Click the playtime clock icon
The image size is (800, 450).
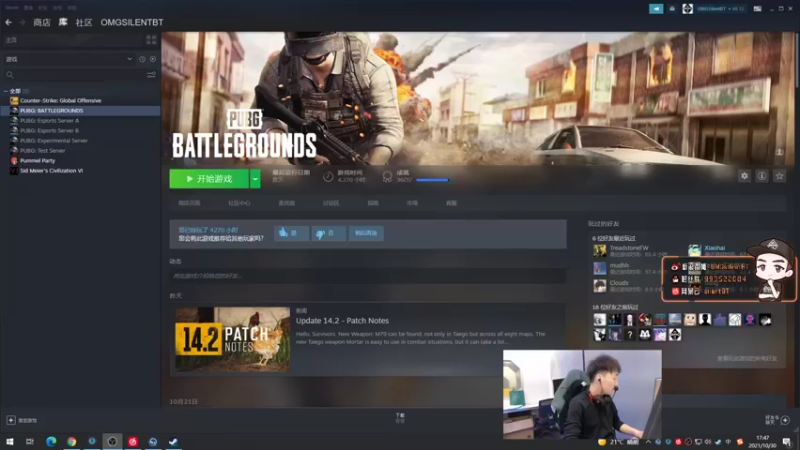[328, 177]
